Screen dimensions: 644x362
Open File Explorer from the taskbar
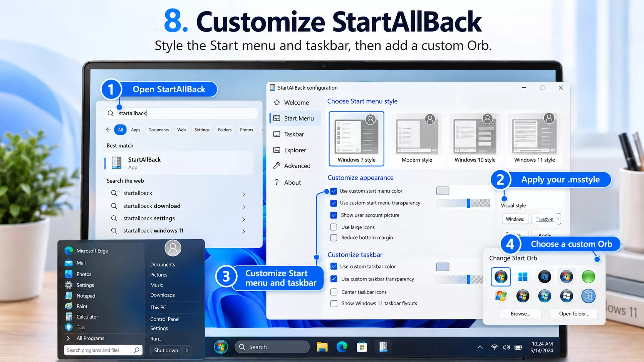322,347
